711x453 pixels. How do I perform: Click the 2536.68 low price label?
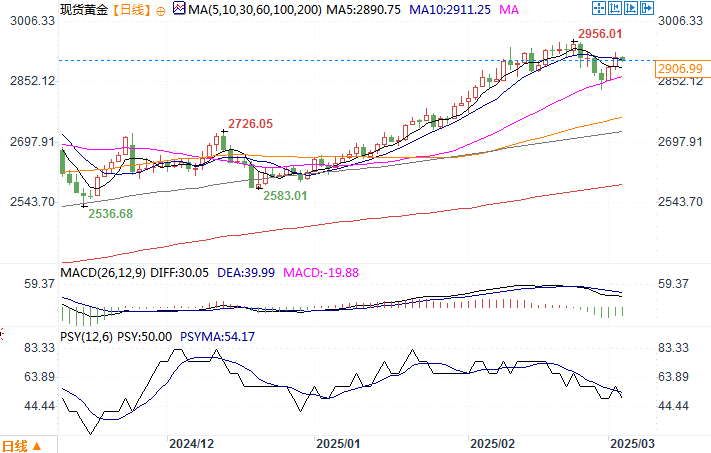(x=110, y=214)
